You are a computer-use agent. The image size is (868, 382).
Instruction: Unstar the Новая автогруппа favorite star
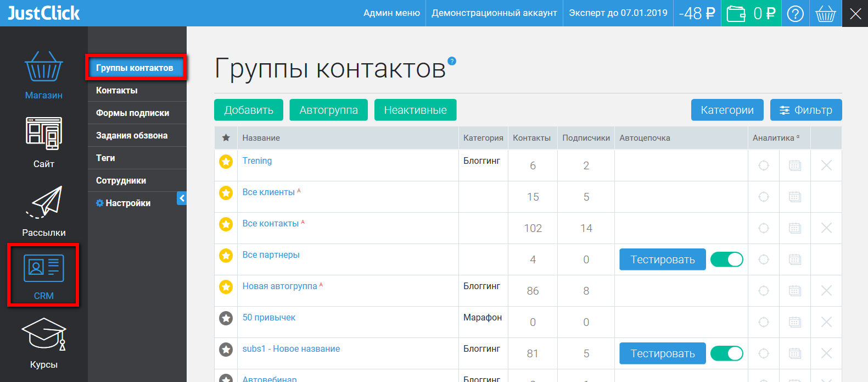click(226, 286)
